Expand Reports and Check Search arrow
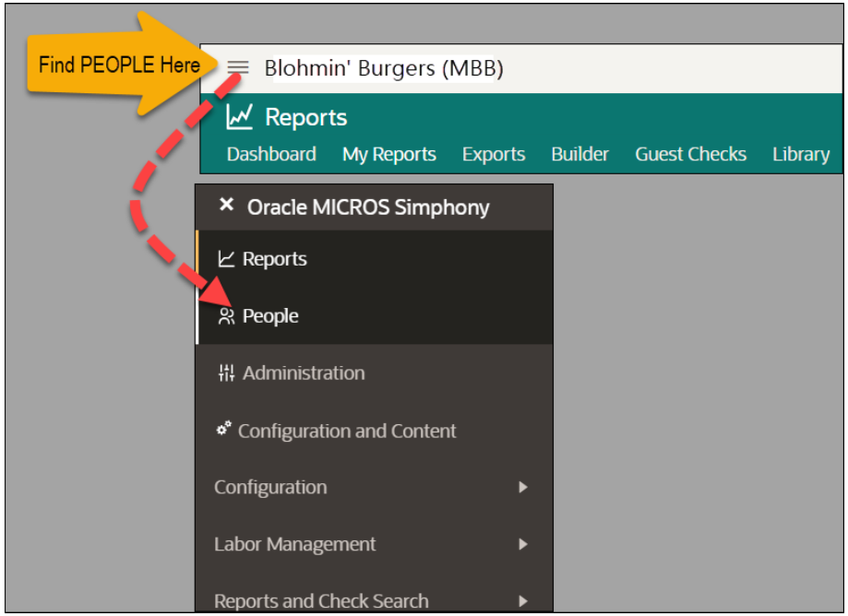 pos(522,601)
